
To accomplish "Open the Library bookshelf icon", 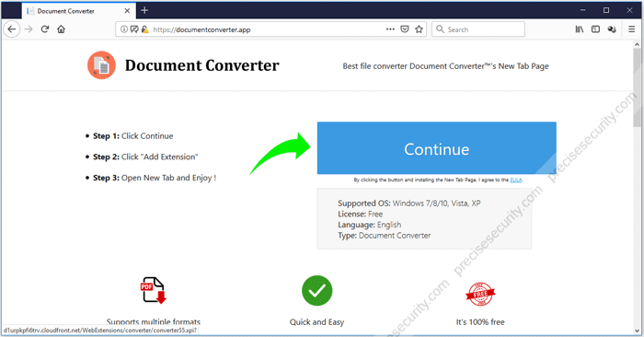I will click(579, 29).
